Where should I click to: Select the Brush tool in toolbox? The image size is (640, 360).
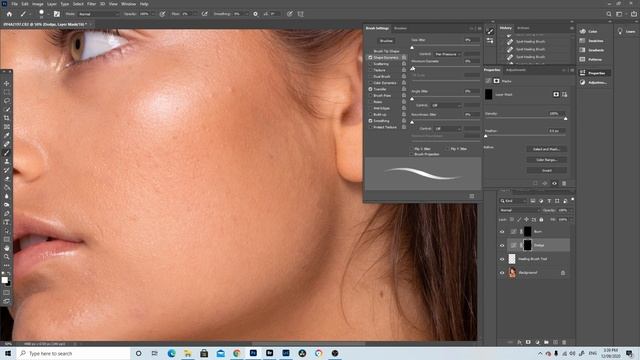coord(7,153)
